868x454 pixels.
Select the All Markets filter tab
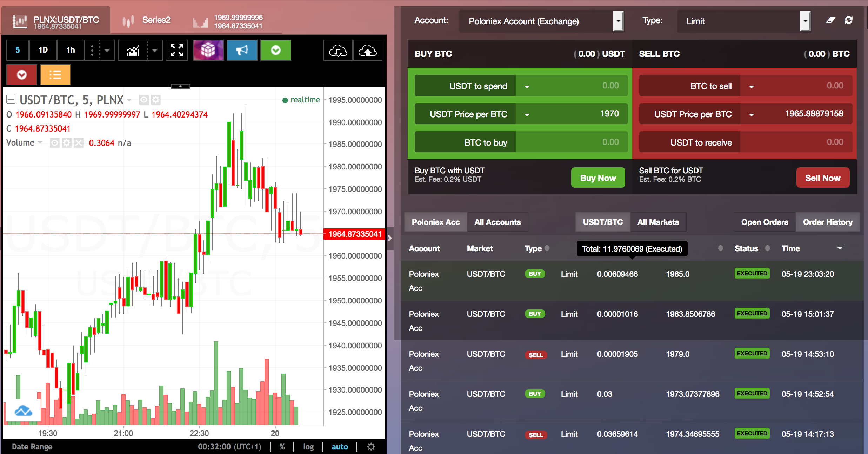tap(658, 222)
